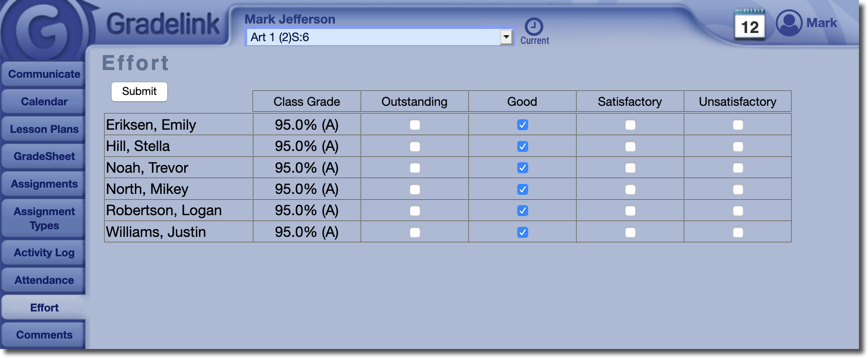Navigate to the Activity Log page
Image resolution: width=868 pixels, height=358 pixels.
tap(44, 253)
